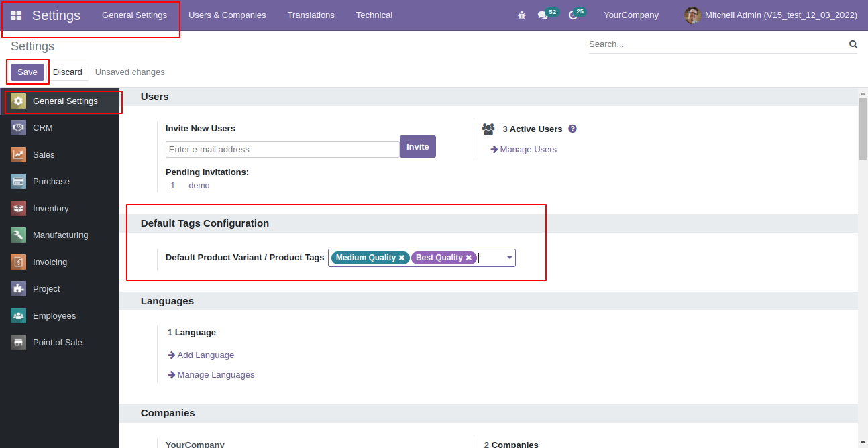Click the 1 Language text
This screenshot has height=448, width=868.
192,333
